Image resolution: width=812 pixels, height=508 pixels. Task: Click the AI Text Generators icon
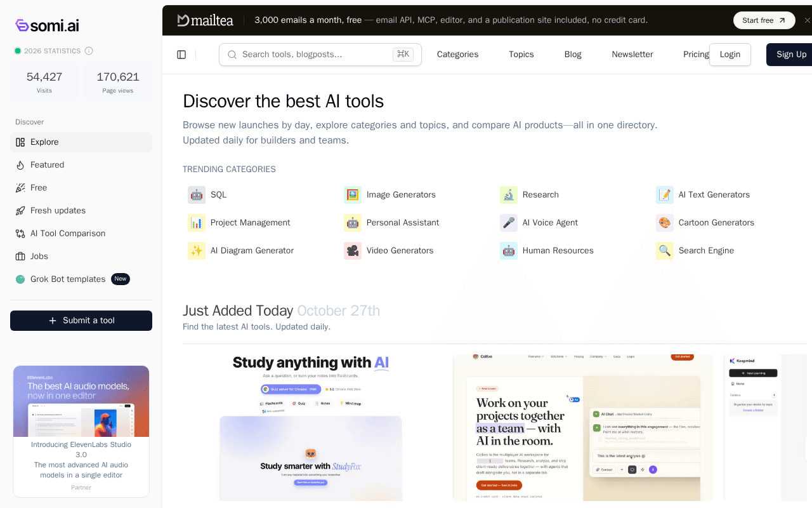665,195
